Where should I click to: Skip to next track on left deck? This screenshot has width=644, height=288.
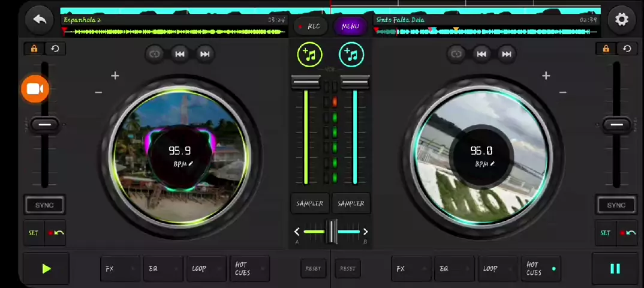pos(205,54)
